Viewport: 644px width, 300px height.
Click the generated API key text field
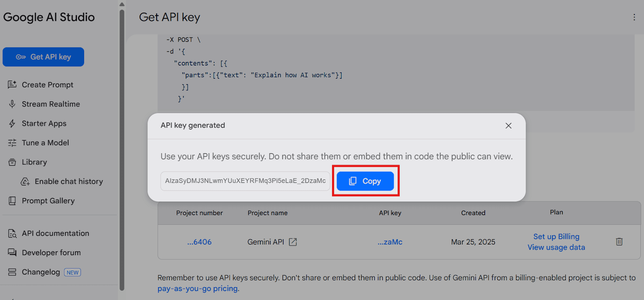point(245,181)
